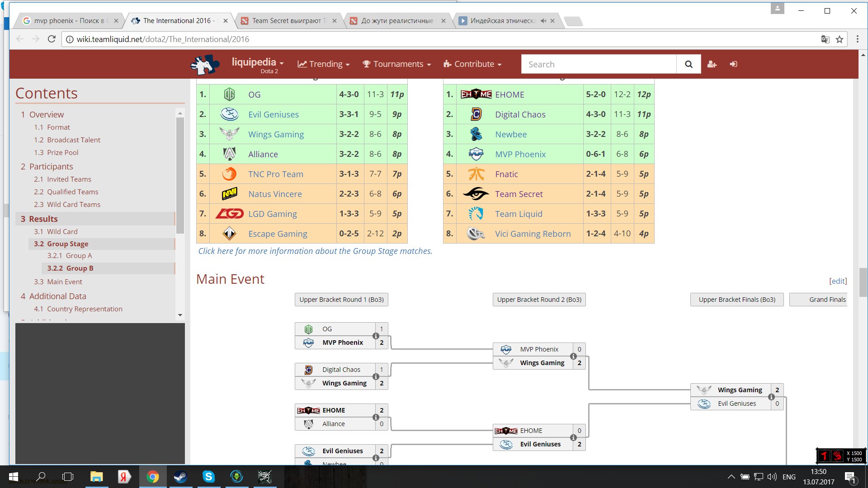Mute the Индейская этническая tab audio
868x488 pixels.
tap(543, 21)
